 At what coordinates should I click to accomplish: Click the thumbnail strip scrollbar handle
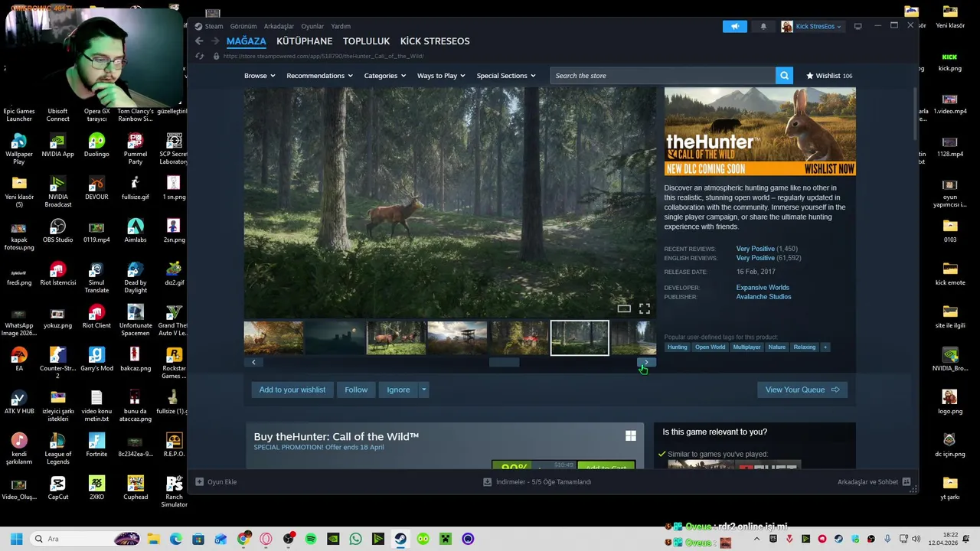[x=504, y=363]
